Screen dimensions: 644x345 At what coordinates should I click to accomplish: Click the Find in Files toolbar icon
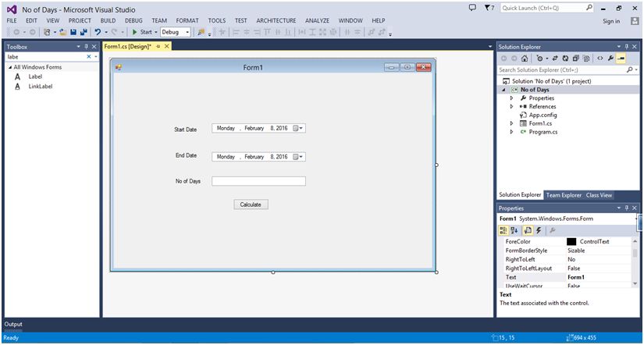[x=201, y=32]
